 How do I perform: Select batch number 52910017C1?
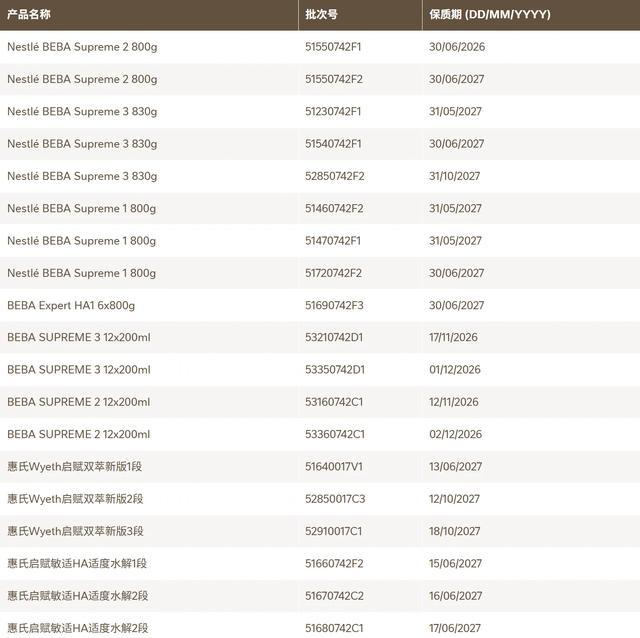[x=333, y=531]
